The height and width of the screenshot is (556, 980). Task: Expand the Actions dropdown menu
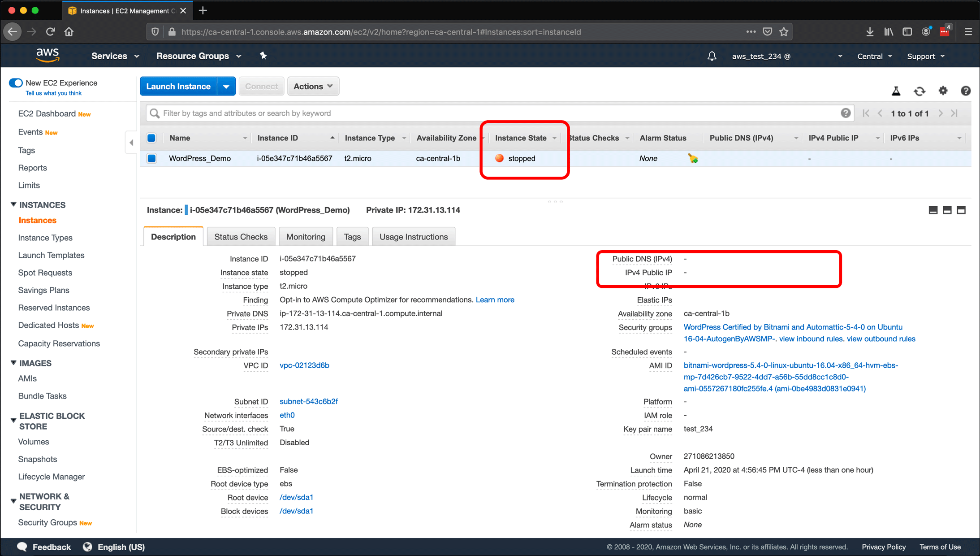tap(311, 86)
